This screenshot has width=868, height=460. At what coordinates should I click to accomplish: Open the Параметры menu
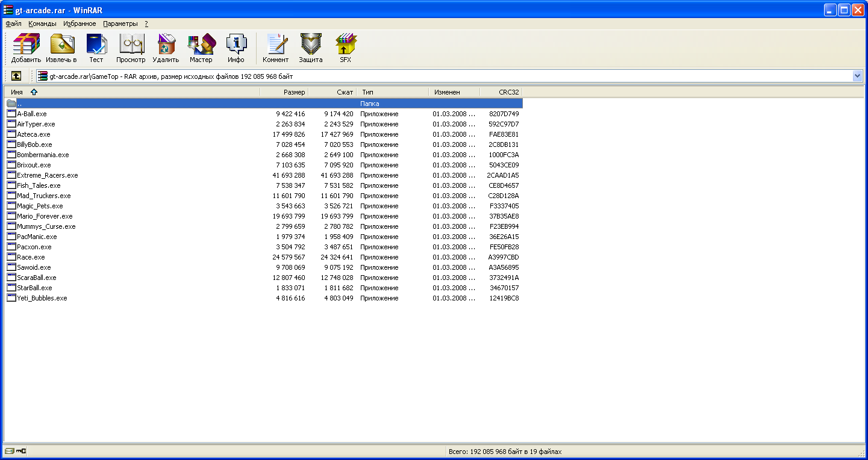click(x=120, y=23)
